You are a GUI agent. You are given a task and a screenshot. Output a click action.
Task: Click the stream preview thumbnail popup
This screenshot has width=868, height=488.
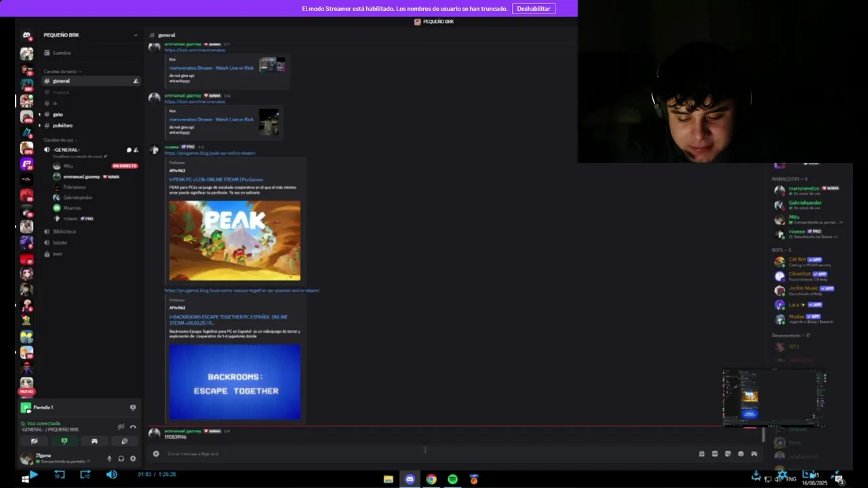click(774, 398)
